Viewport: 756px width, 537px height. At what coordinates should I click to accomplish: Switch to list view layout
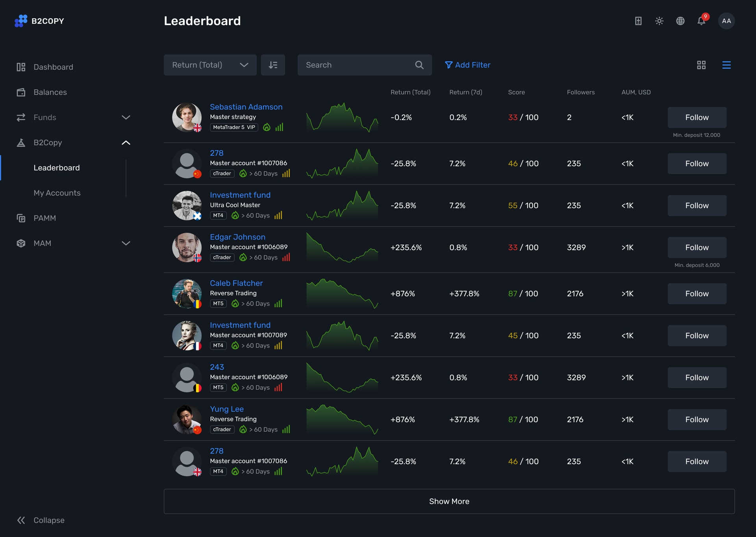726,65
